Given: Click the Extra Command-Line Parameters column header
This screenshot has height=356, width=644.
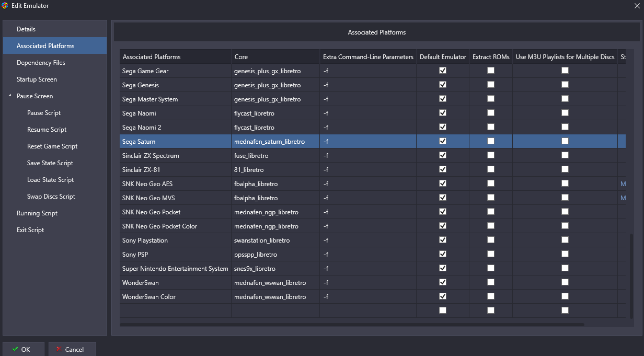Looking at the screenshot, I should (x=368, y=57).
